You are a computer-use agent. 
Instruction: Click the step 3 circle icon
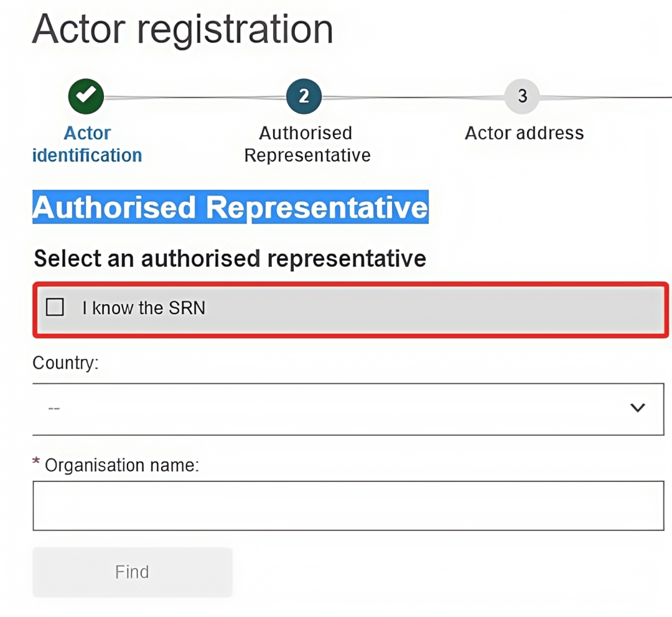click(x=522, y=96)
